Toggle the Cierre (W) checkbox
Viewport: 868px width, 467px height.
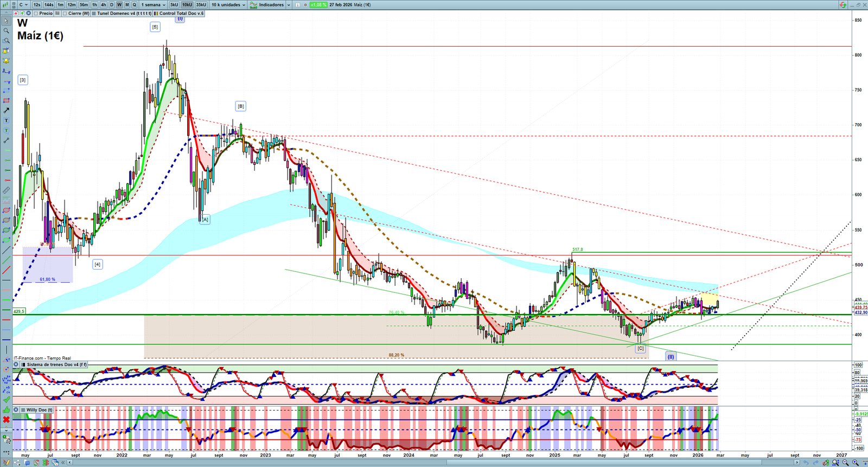tap(65, 14)
